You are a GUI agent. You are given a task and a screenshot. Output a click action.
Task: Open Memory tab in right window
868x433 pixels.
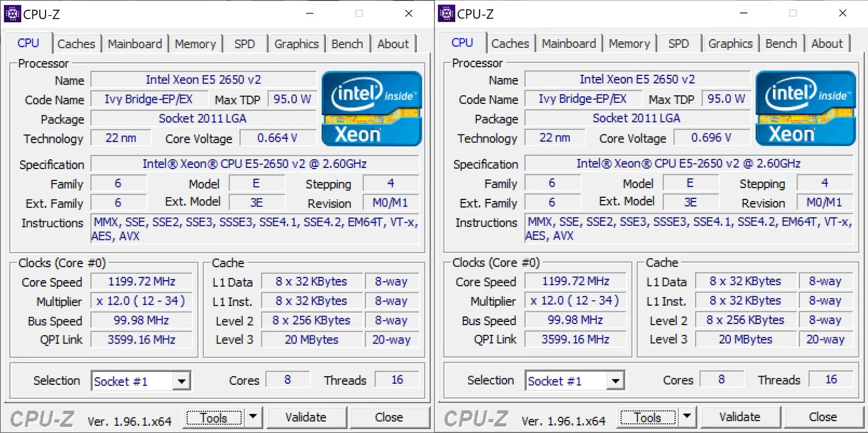(x=629, y=43)
